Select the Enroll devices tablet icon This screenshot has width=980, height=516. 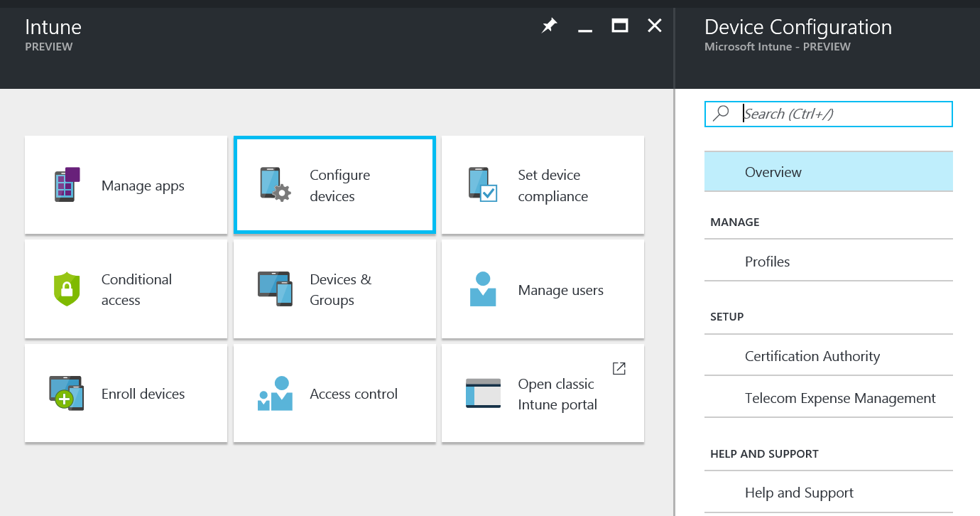click(x=66, y=393)
